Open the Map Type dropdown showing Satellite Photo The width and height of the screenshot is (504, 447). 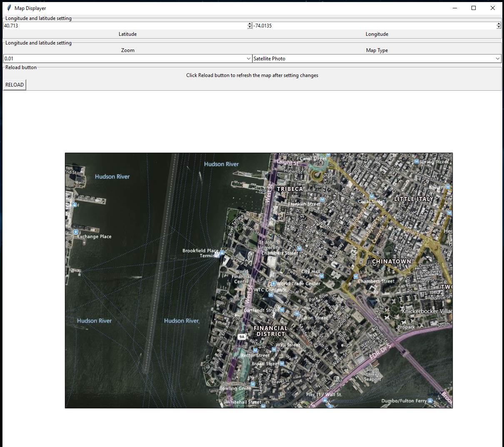497,58
